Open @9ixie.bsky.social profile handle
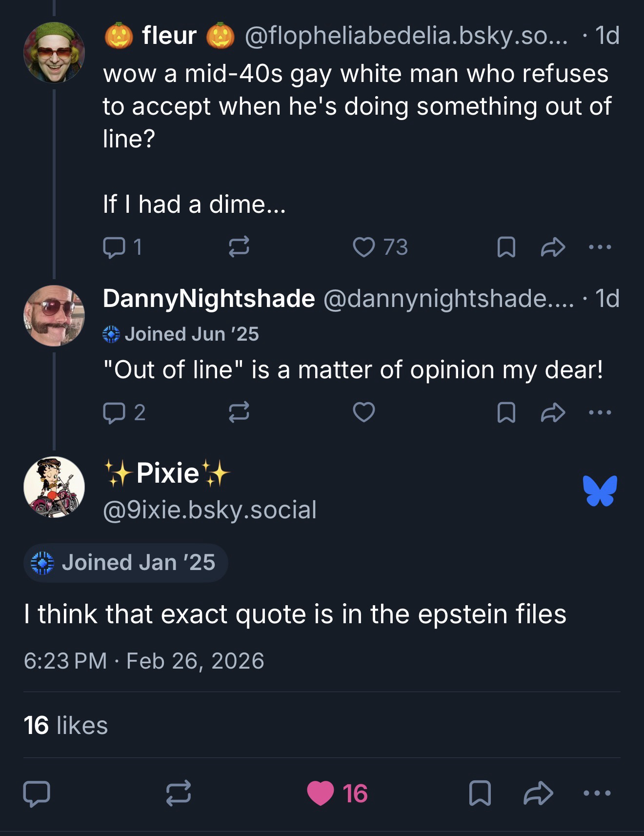The height and width of the screenshot is (836, 644). (x=210, y=510)
